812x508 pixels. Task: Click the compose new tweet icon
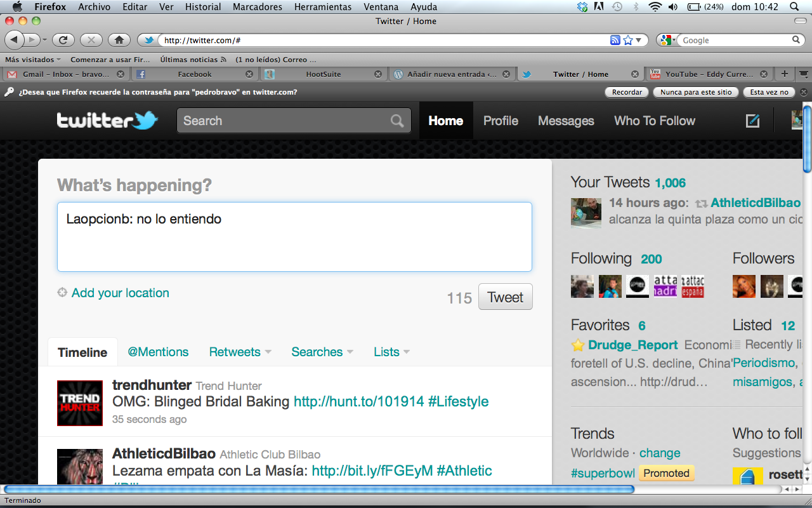752,121
